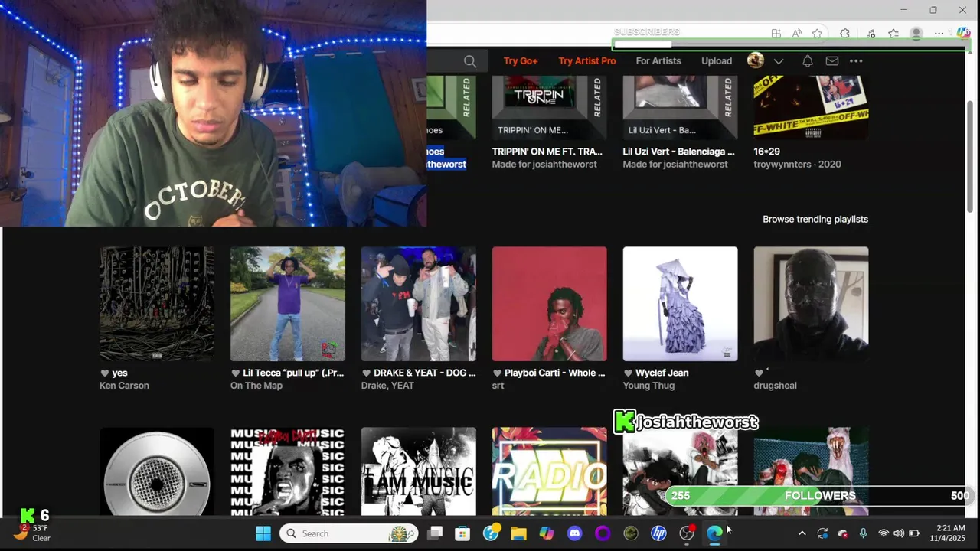The image size is (980, 551).
Task: Switch to OBS Studio on taskbar
Action: [x=687, y=533]
